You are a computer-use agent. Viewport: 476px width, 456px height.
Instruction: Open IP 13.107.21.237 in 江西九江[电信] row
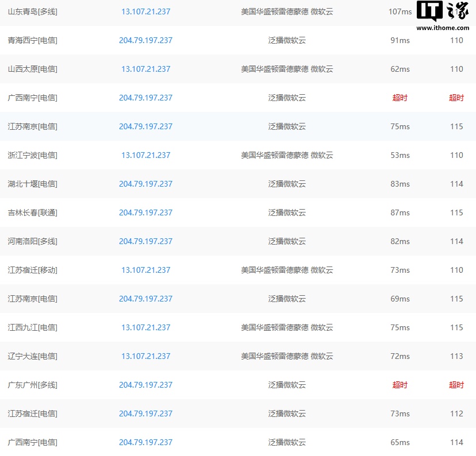[145, 327]
